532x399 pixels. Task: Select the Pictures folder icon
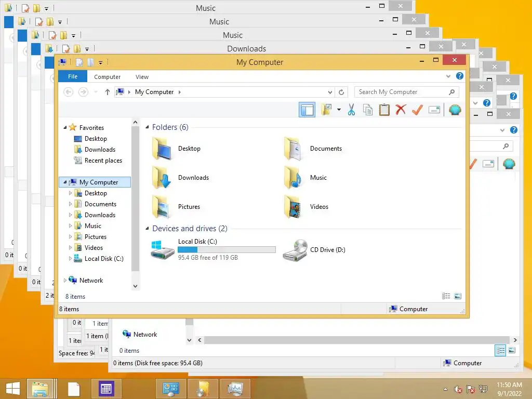(162, 207)
